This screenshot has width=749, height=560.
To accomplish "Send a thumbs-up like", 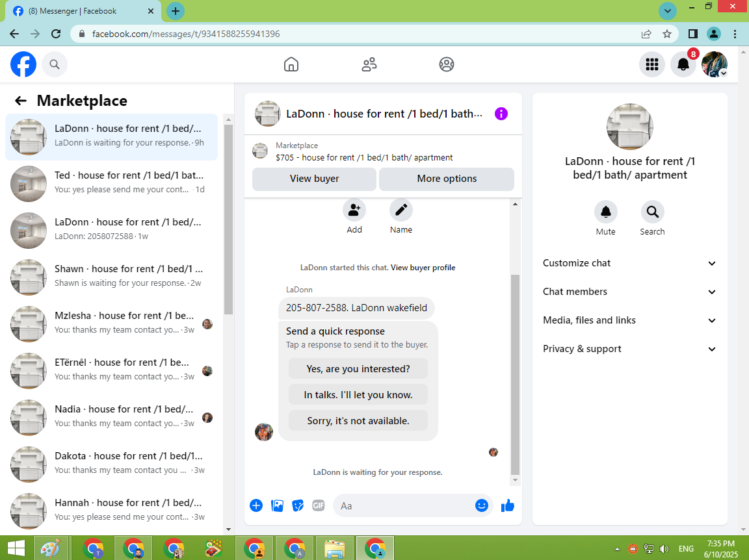I will [x=507, y=505].
